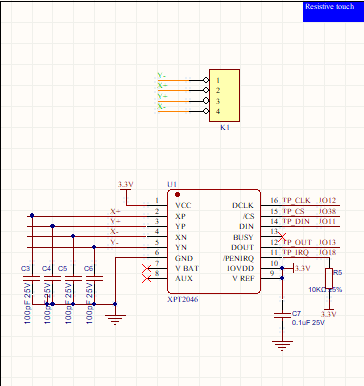Click the IO12 net label

coord(327,200)
